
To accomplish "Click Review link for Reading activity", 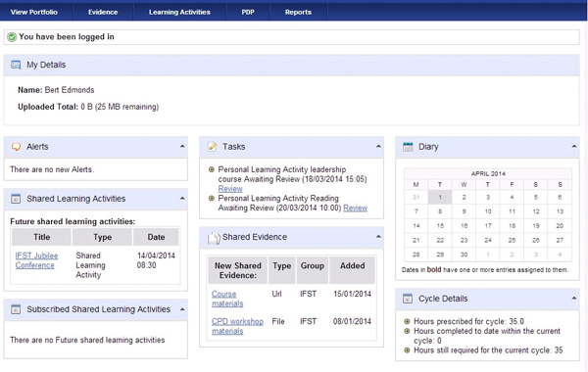I will click(x=355, y=208).
